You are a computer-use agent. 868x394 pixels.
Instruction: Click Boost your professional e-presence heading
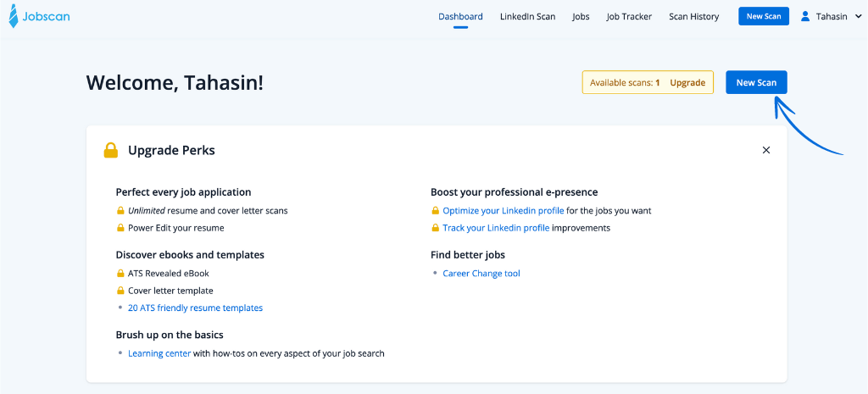(x=515, y=192)
